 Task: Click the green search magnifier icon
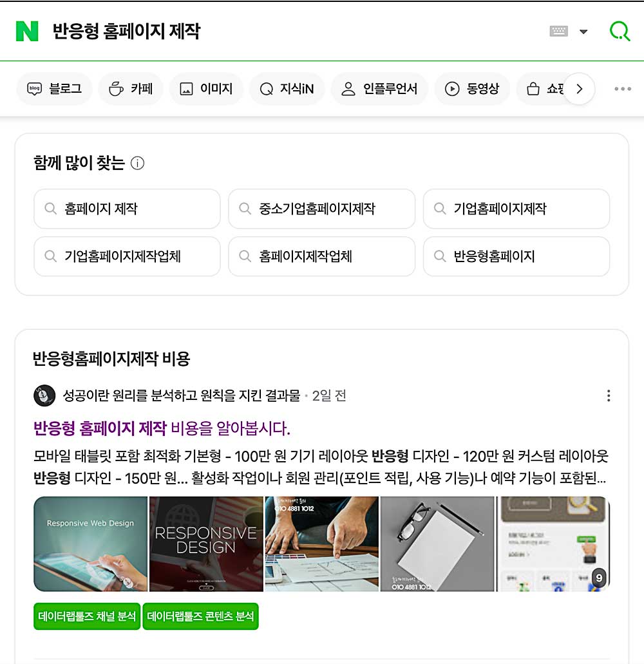(x=620, y=32)
